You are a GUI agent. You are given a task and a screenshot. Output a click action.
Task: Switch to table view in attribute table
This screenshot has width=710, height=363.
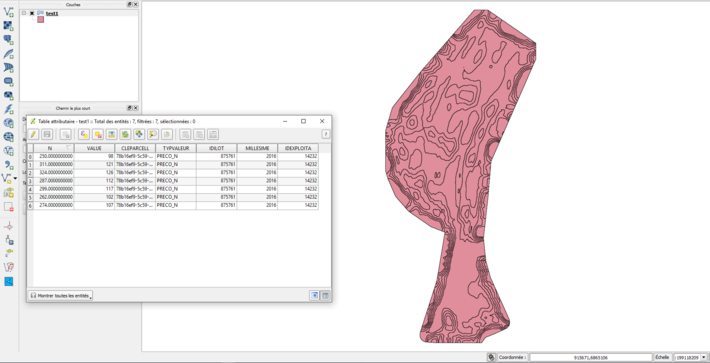325,296
